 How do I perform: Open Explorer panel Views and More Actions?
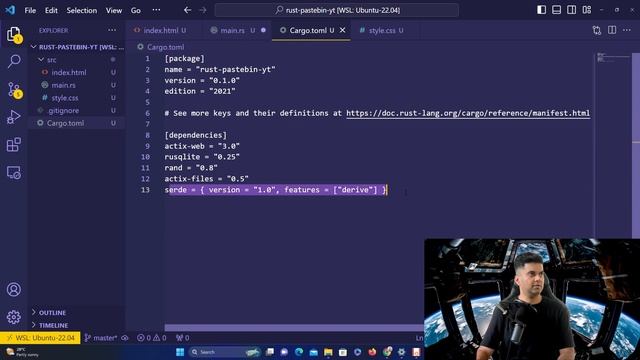tap(112, 30)
